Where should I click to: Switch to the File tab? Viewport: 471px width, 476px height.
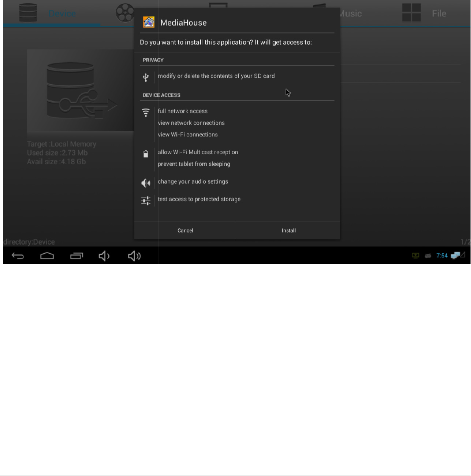(439, 13)
